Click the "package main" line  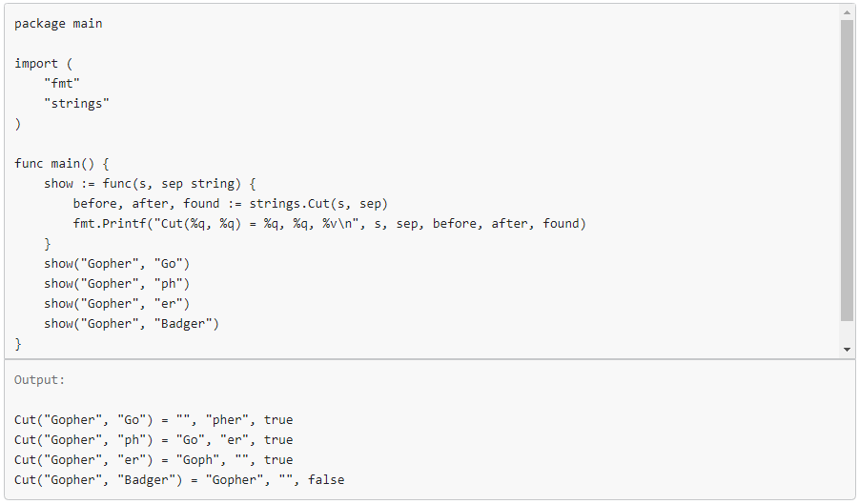pyautogui.click(x=58, y=24)
